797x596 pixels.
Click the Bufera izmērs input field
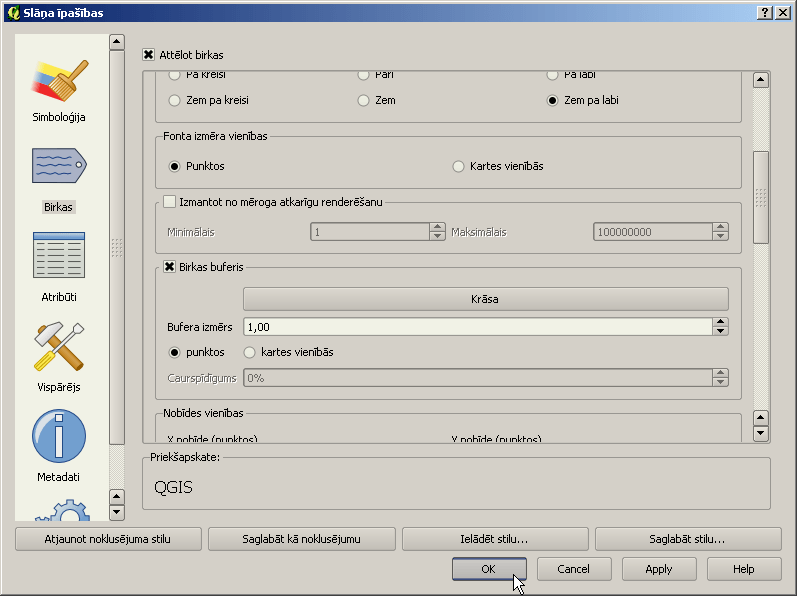click(x=478, y=327)
